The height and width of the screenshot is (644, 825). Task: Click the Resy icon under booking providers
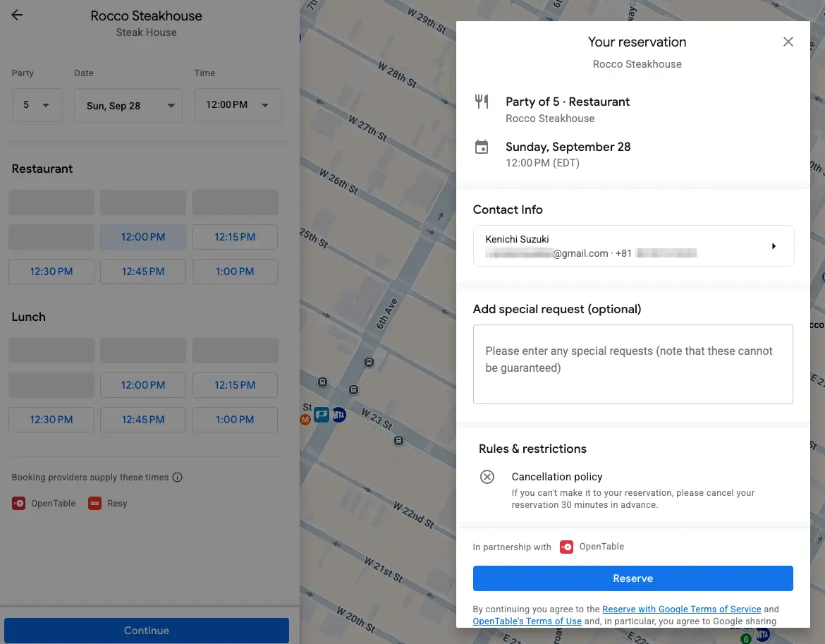pyautogui.click(x=94, y=504)
